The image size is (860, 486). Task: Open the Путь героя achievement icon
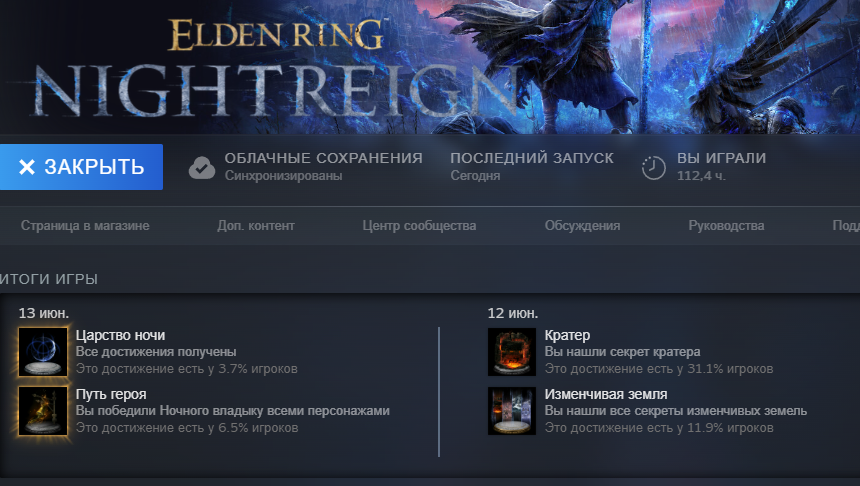click(43, 411)
